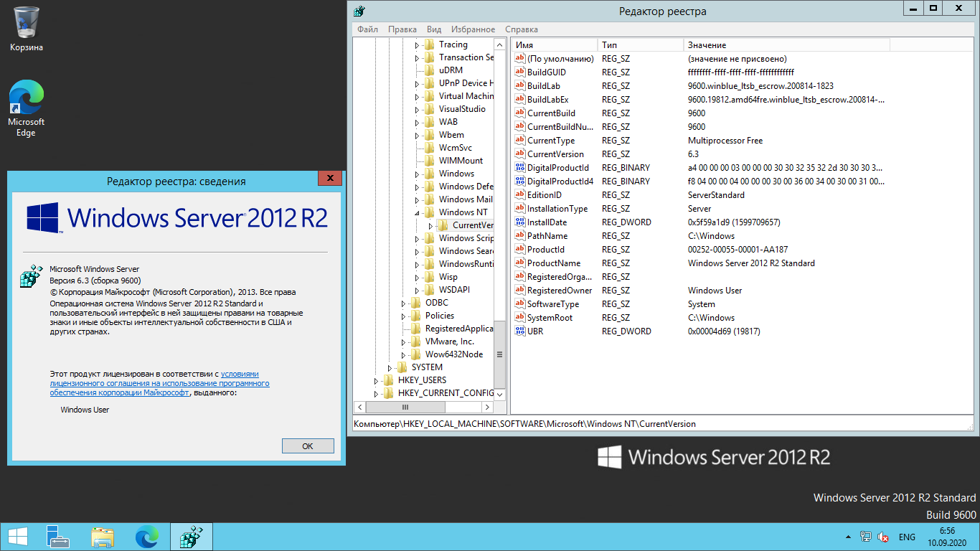
Task: Open the Справка menu
Action: (522, 29)
